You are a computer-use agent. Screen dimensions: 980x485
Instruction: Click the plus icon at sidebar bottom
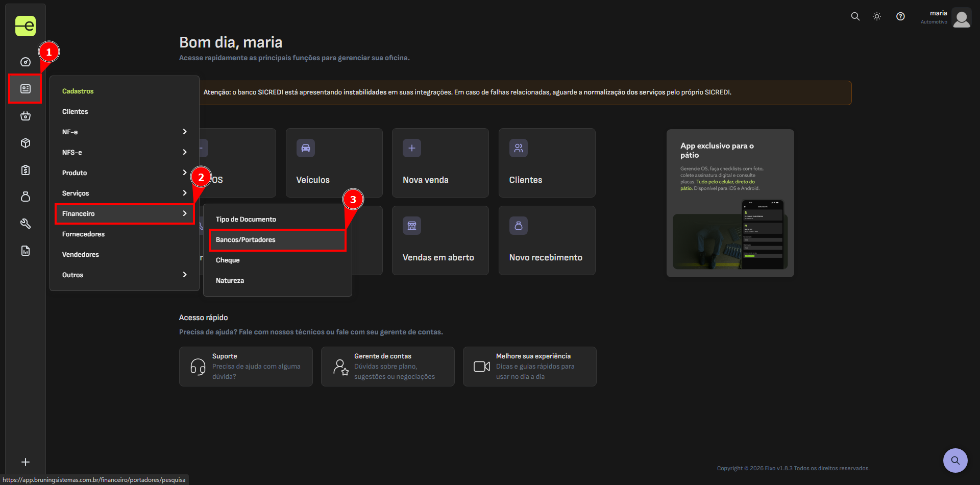tap(26, 462)
